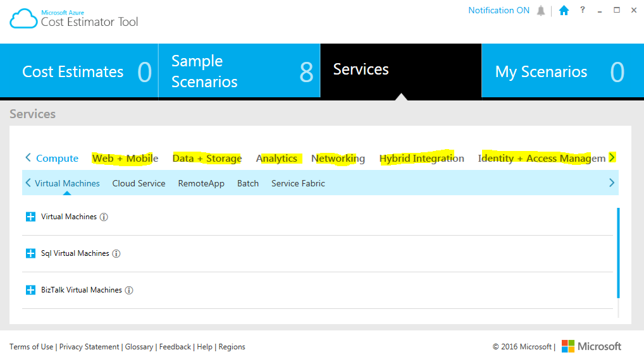The height and width of the screenshot is (362, 644).
Task: Select the Service Fabric sub-tab
Action: tap(298, 183)
